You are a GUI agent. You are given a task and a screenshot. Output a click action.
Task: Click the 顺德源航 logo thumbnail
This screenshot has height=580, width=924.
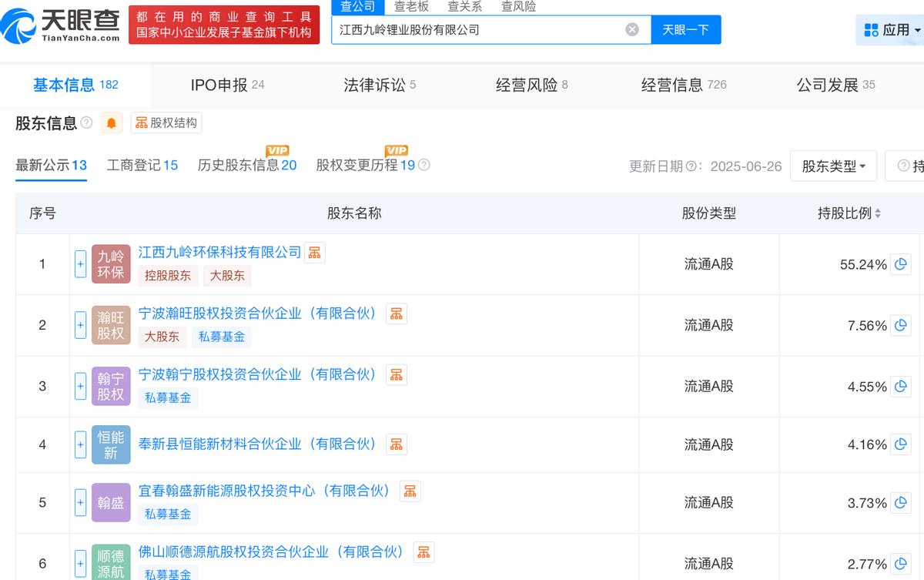tap(111, 563)
